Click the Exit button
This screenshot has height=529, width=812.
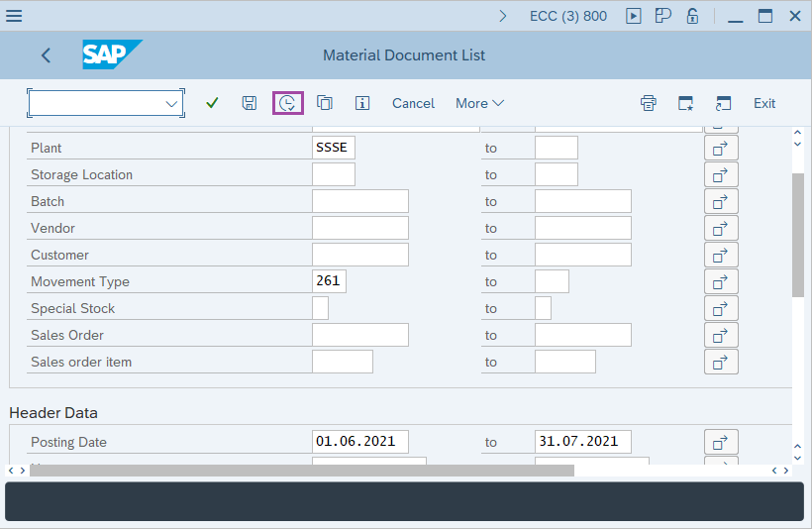pos(763,103)
